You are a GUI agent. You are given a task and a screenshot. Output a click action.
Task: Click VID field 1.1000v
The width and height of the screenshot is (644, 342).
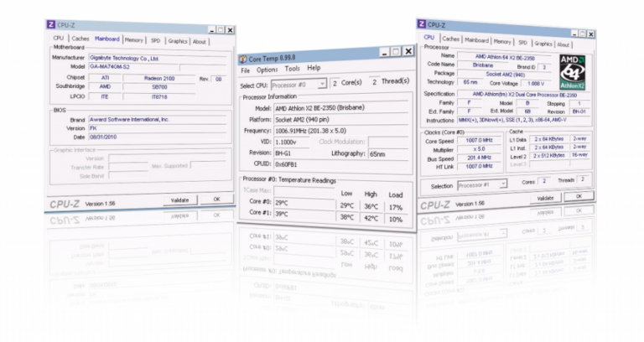[293, 142]
